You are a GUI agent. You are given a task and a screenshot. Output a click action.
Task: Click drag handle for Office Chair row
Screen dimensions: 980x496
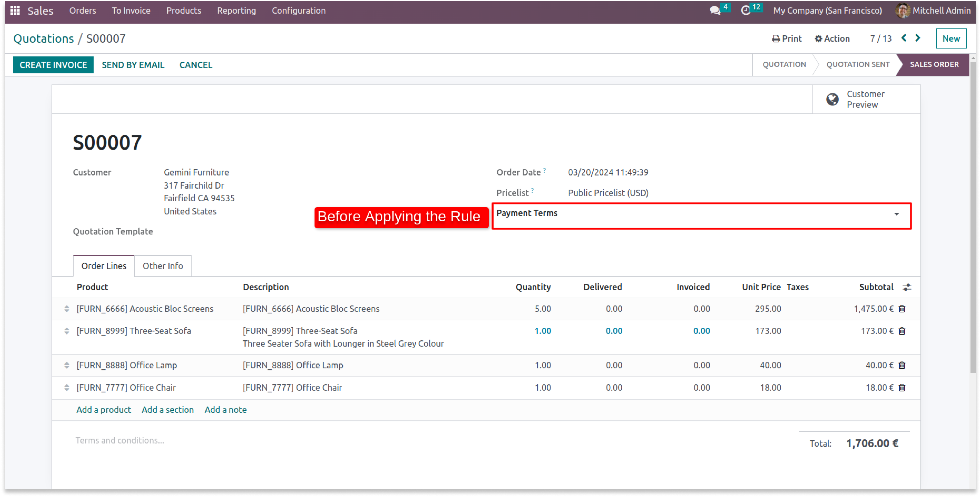coord(67,388)
